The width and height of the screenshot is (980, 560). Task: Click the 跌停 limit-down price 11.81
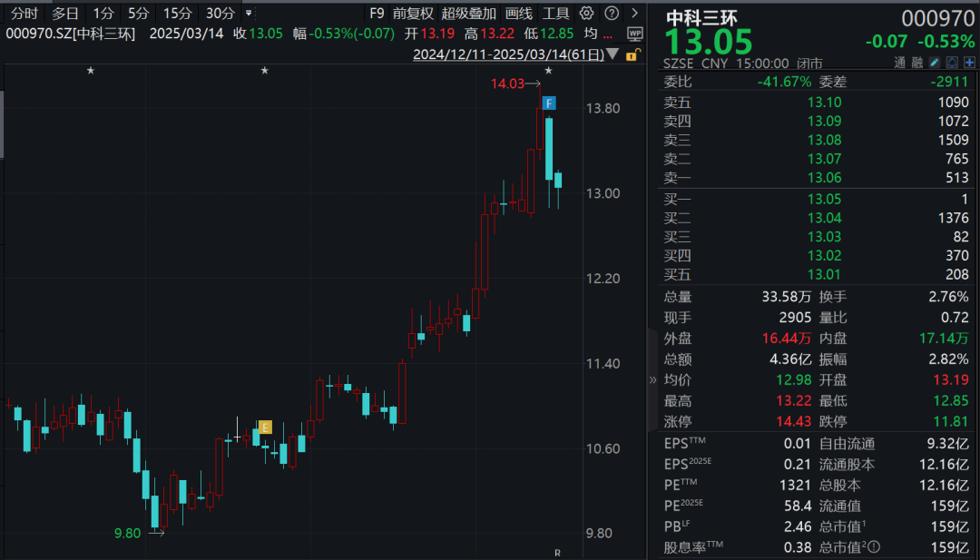951,421
